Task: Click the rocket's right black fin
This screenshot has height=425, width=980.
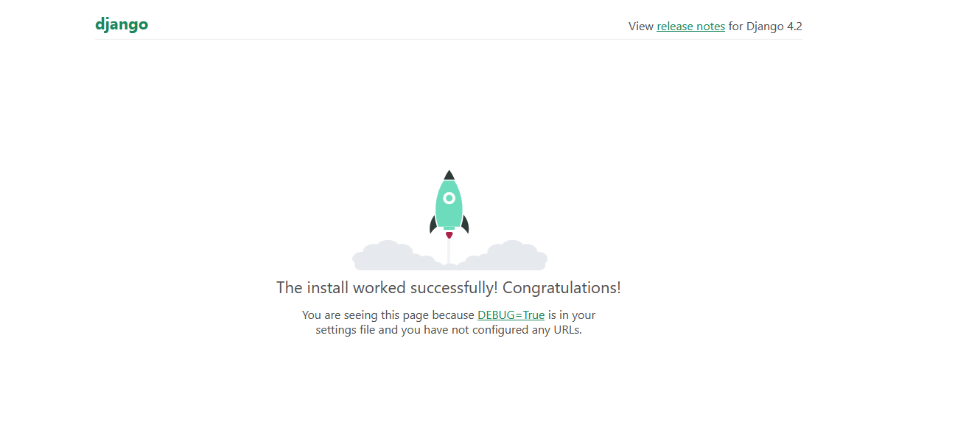Action: pyautogui.click(x=465, y=224)
